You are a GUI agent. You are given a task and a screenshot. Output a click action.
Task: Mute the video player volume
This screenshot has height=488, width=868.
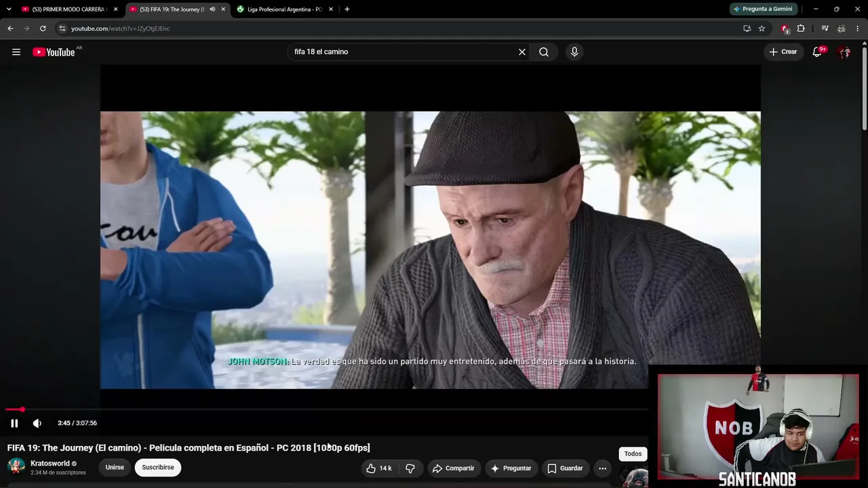(37, 423)
